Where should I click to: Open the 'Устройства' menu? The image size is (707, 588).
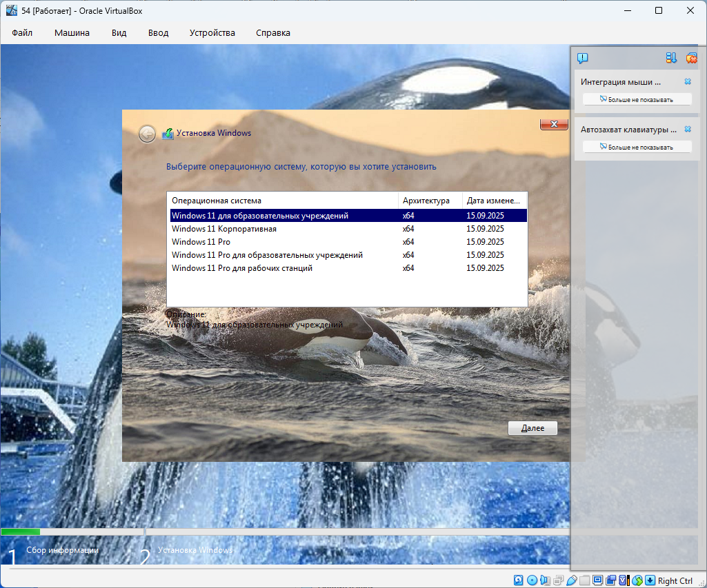pyautogui.click(x=212, y=32)
